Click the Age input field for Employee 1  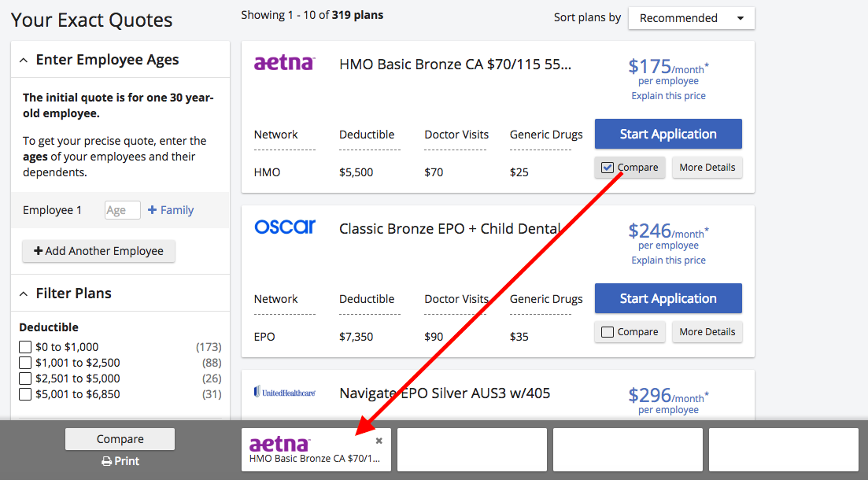pos(122,209)
